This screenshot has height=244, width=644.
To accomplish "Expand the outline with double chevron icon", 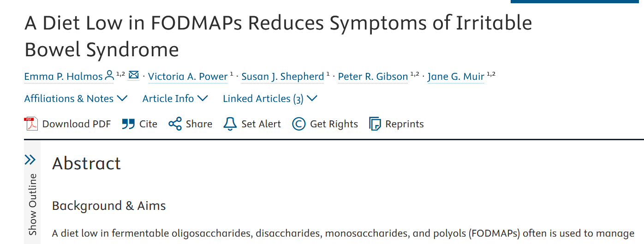I will coord(30,160).
